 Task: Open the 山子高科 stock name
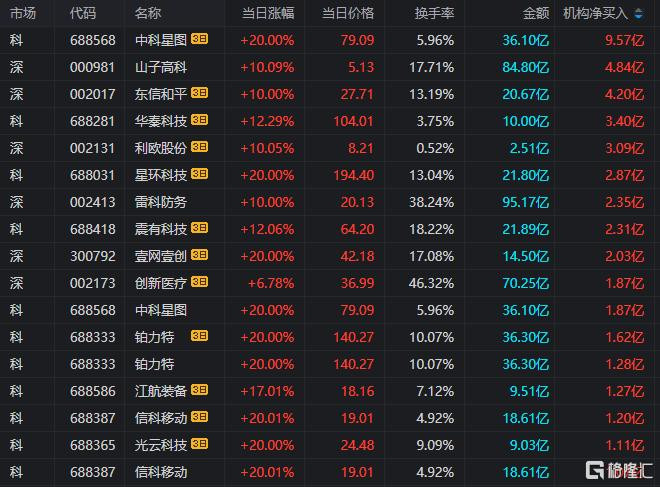[160, 66]
